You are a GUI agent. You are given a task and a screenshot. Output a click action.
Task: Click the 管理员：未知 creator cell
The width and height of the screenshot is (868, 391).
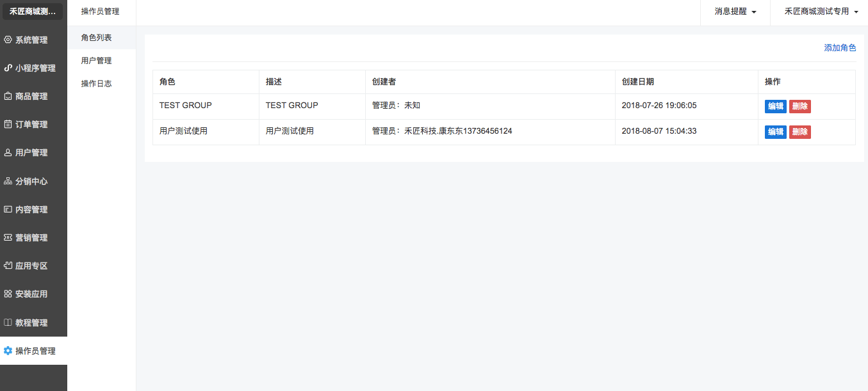pyautogui.click(x=396, y=106)
